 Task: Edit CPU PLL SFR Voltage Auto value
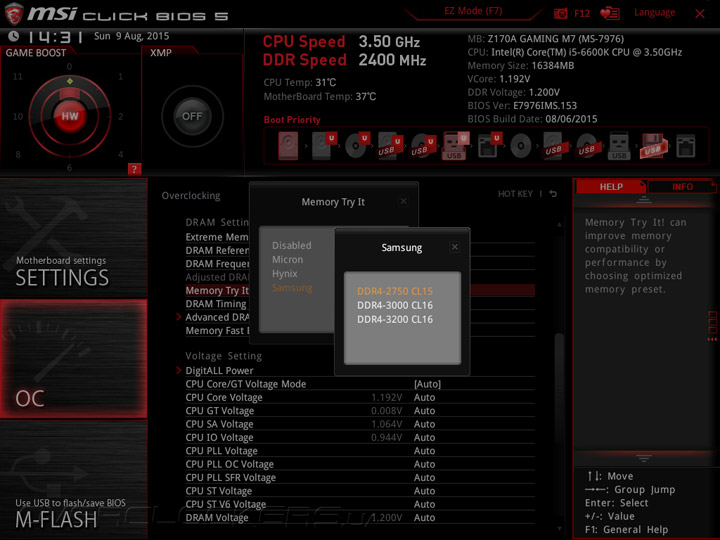point(424,477)
